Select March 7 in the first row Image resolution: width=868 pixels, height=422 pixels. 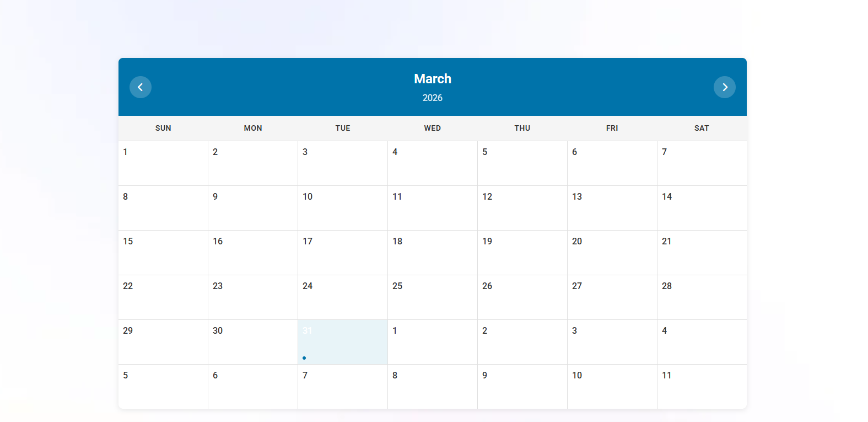click(x=702, y=163)
